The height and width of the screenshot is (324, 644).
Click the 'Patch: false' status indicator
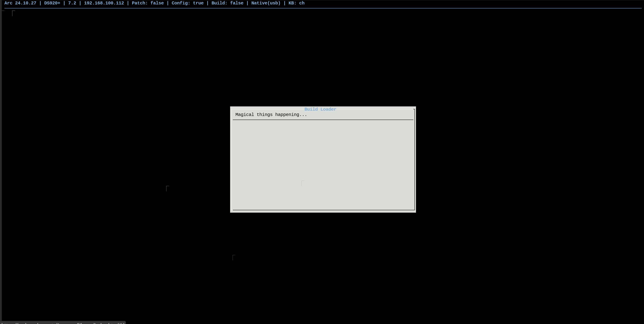[147, 3]
